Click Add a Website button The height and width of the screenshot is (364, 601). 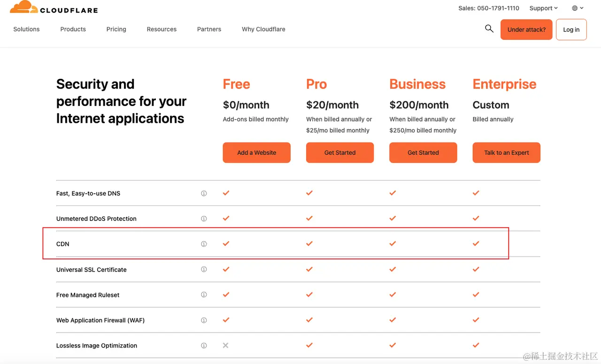coord(256,152)
